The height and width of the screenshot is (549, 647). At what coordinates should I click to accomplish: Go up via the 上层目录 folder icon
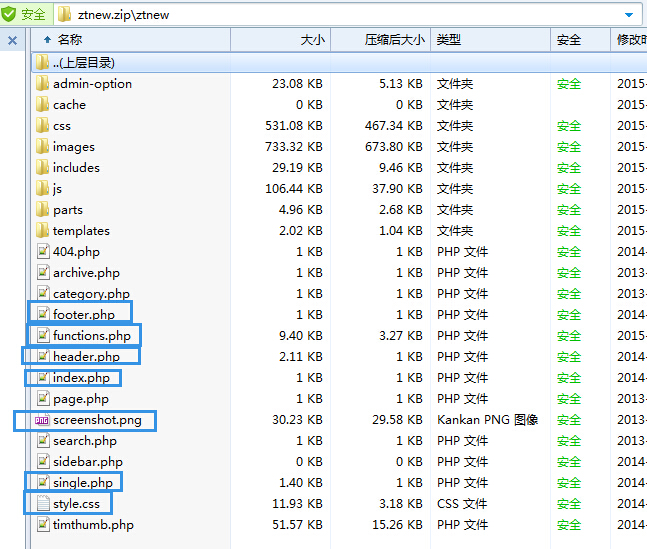[42, 63]
